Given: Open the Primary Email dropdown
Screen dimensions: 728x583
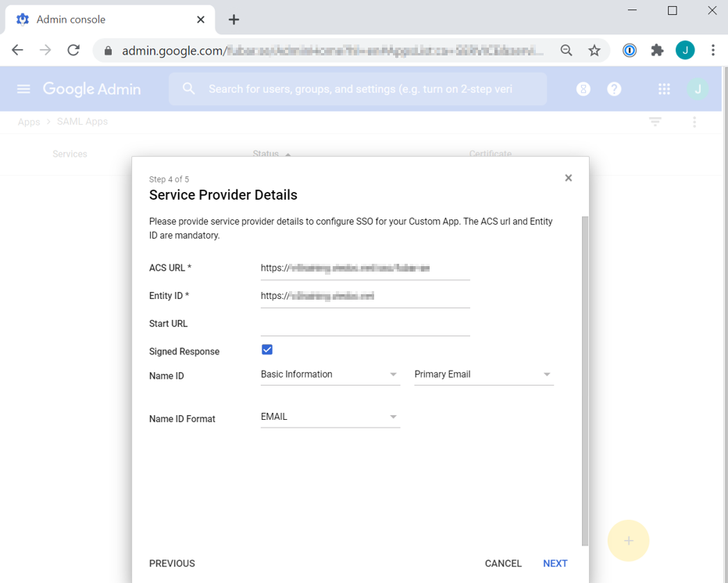Looking at the screenshot, I should tap(483, 375).
